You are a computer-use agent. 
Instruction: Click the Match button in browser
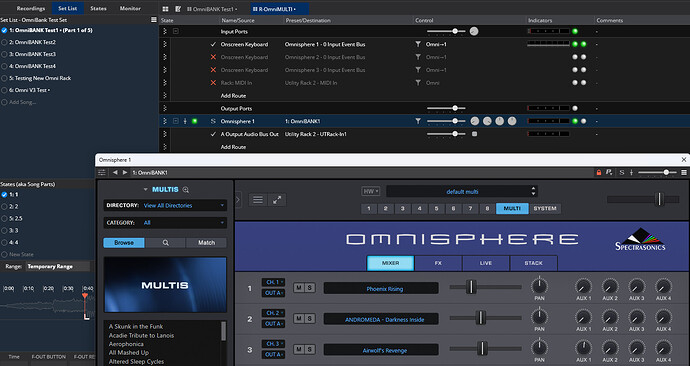coord(206,242)
